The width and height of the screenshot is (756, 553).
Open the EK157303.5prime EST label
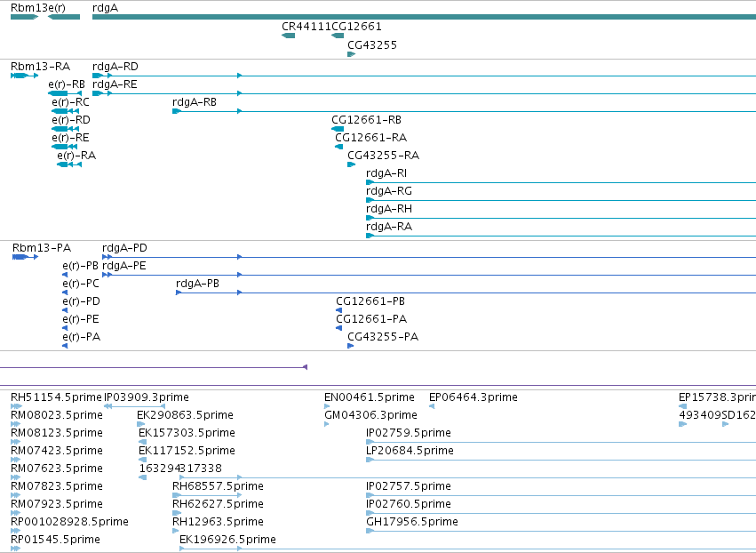pyautogui.click(x=187, y=433)
